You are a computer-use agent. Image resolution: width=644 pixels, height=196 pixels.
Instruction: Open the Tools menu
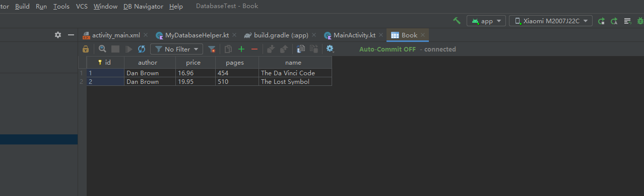61,7
